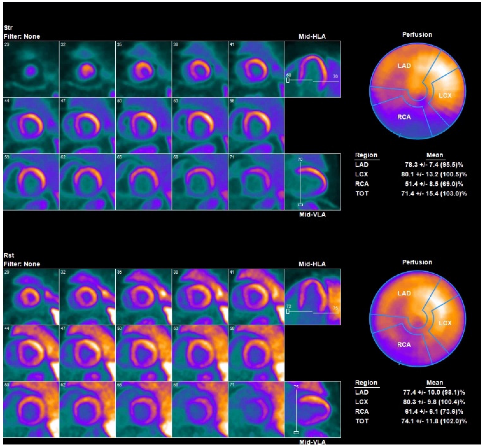Click the stress Mid-HLA reference image

click(312, 69)
